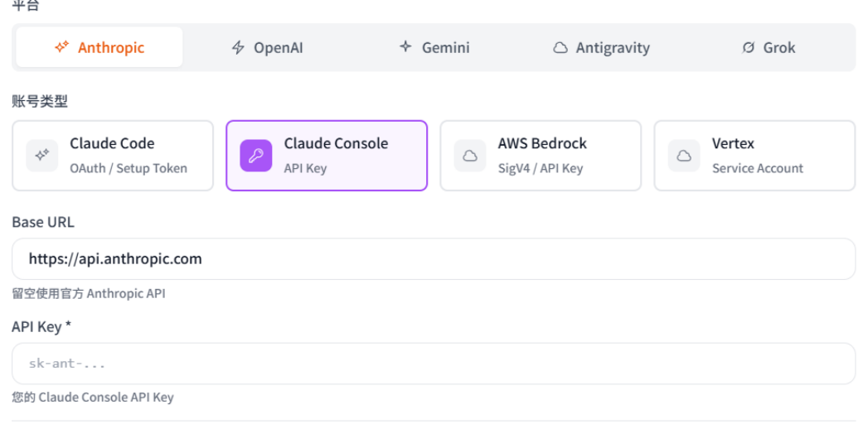Click the AWS Bedrock cloud icon
This screenshot has height=424, width=868.
click(x=470, y=156)
